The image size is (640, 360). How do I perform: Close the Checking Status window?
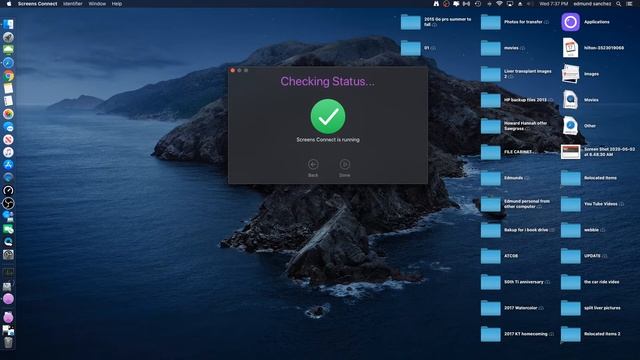click(233, 71)
